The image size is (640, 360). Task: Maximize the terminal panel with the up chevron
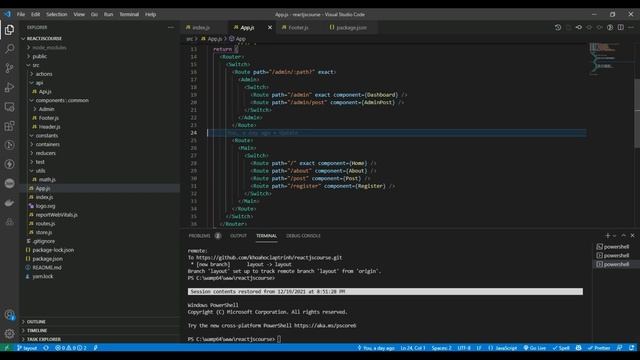click(623, 236)
